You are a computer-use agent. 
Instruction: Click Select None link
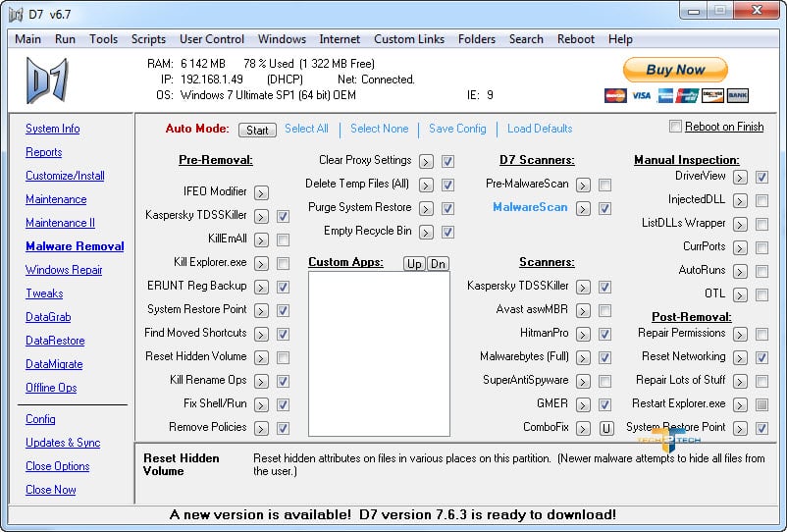380,129
